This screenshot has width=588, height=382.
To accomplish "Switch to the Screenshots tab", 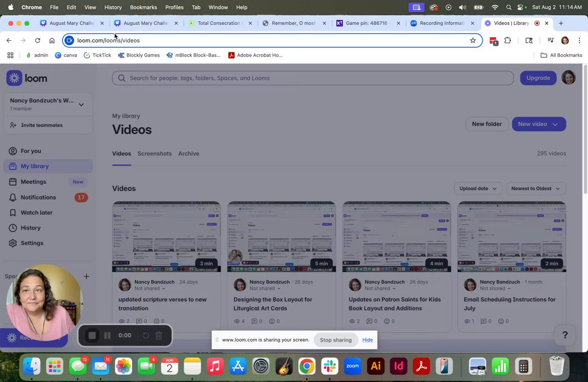I will point(154,154).
